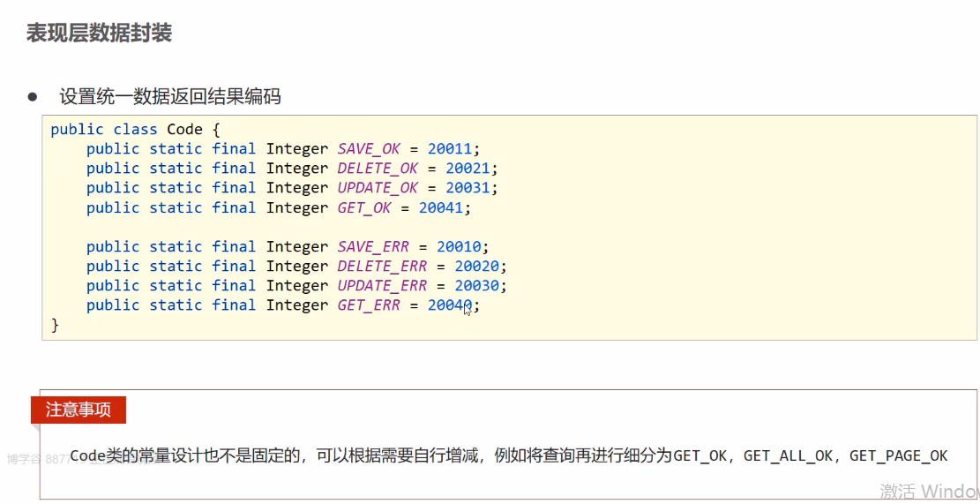Image resolution: width=980 pixels, height=504 pixels.
Task: Click the DELETE_OK constant name
Action: pos(378,169)
